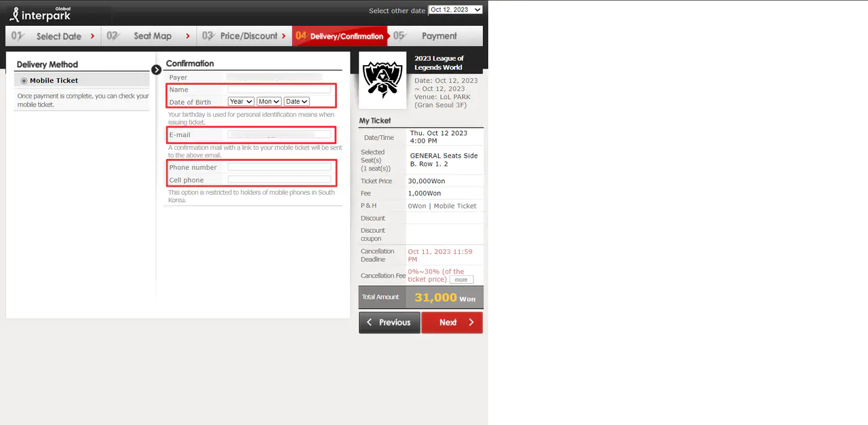
Task: Click step 04 Delivery/Confirmation tab
Action: pyautogui.click(x=340, y=36)
